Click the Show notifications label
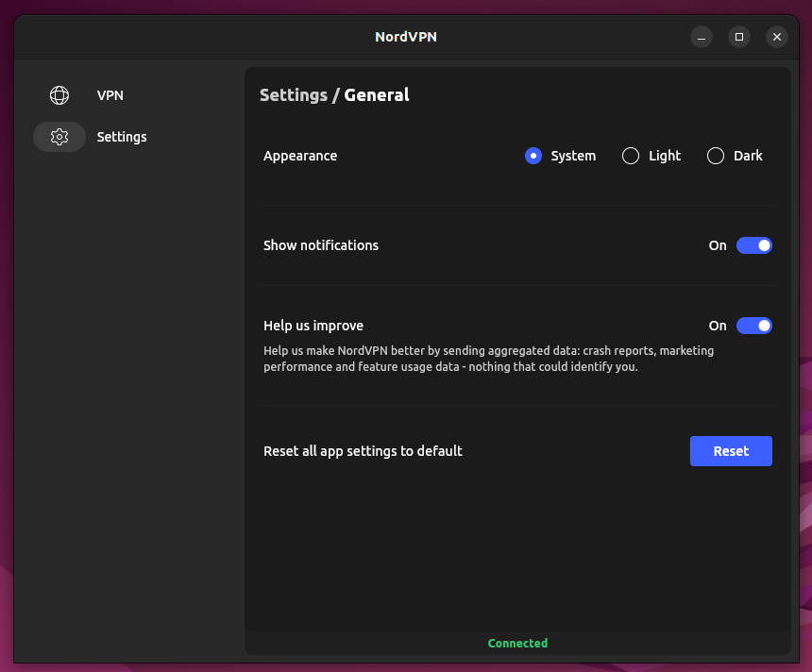The width and height of the screenshot is (812, 672). 321,245
